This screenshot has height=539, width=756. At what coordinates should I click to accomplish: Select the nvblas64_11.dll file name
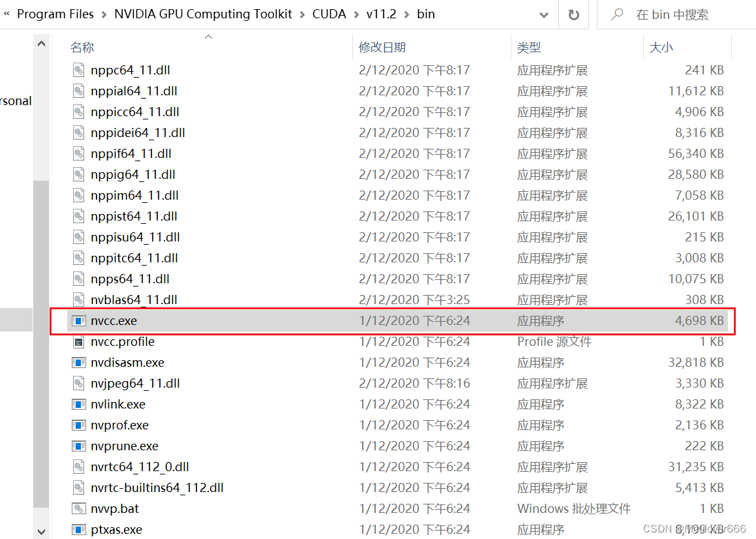pyautogui.click(x=134, y=300)
